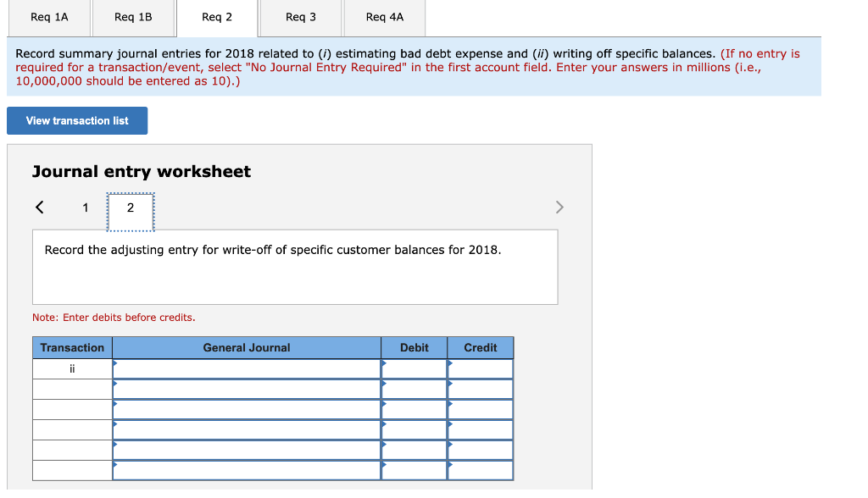Image resolution: width=868 pixels, height=498 pixels.
Task: Click the transaction cell labeled ii
Action: coord(71,368)
